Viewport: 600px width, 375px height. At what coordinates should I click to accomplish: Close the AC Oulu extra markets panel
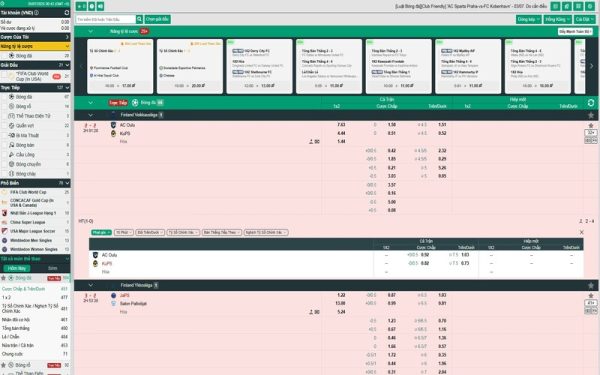(582, 232)
